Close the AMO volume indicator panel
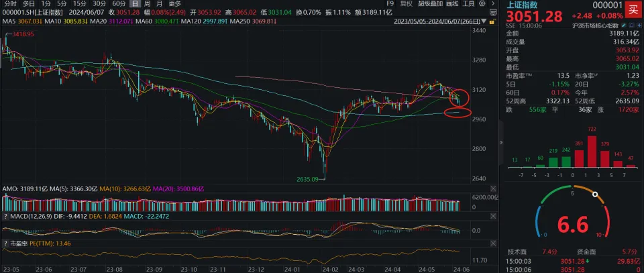Image resolution: width=644 pixels, height=273 pixels. coord(494,190)
